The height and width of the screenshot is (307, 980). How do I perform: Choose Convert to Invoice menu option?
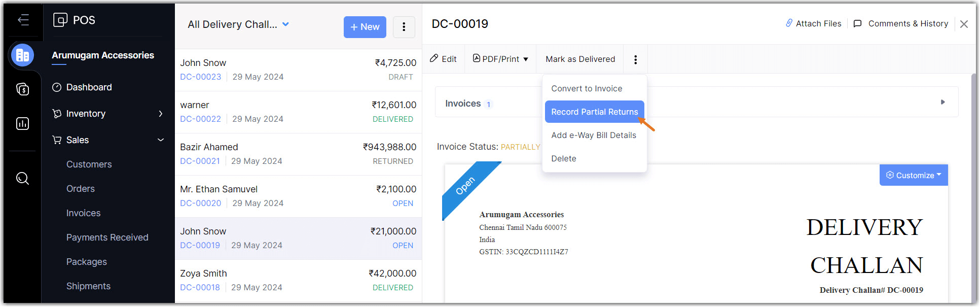click(x=587, y=88)
